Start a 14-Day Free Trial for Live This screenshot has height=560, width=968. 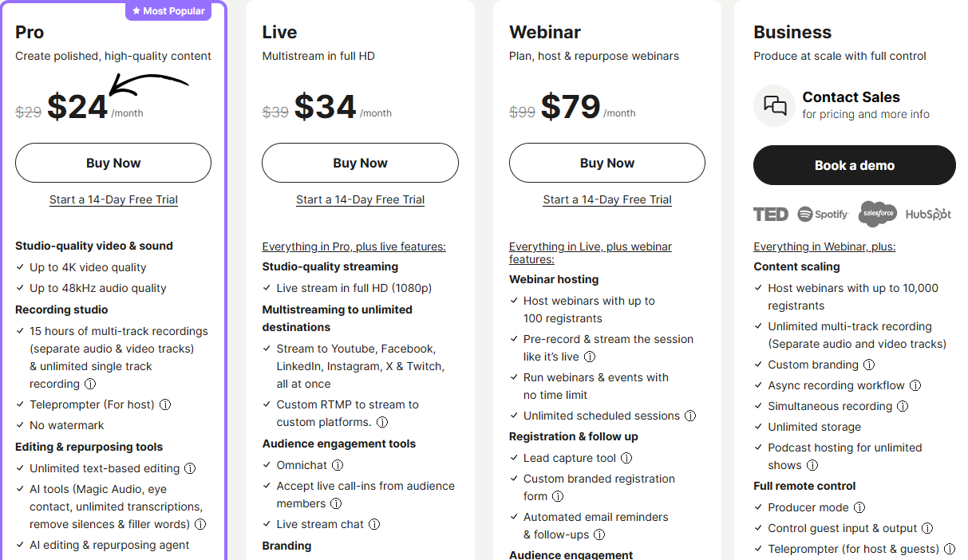tap(360, 199)
